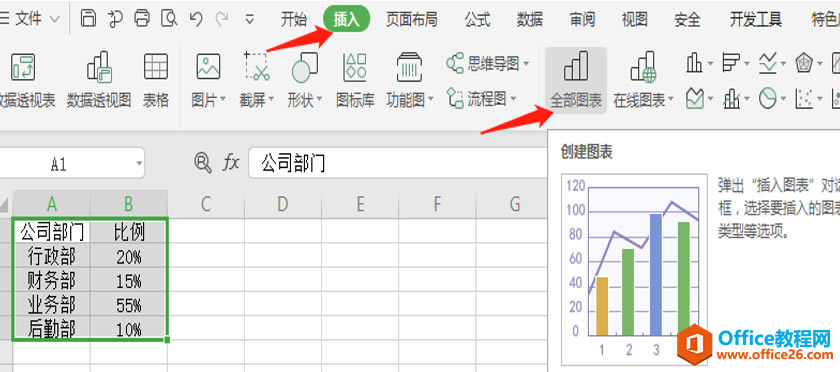
Task: Switch to the 视图 tab
Action: point(635,20)
